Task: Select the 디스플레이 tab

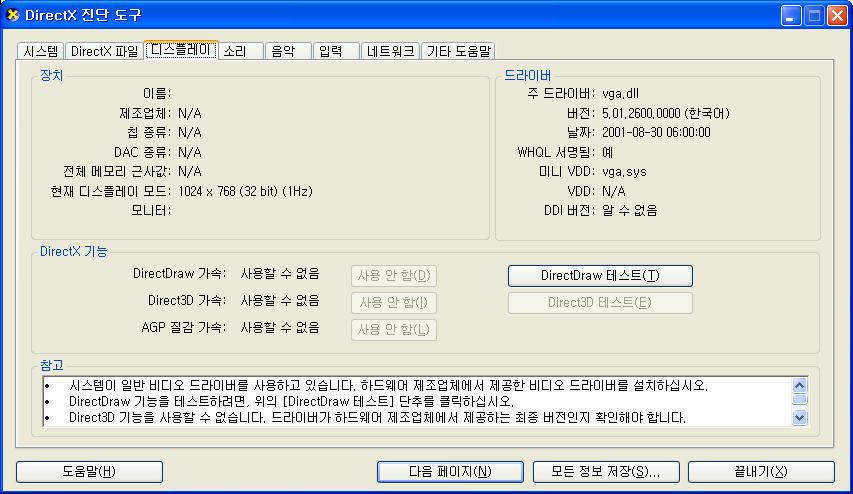Action: (x=181, y=50)
